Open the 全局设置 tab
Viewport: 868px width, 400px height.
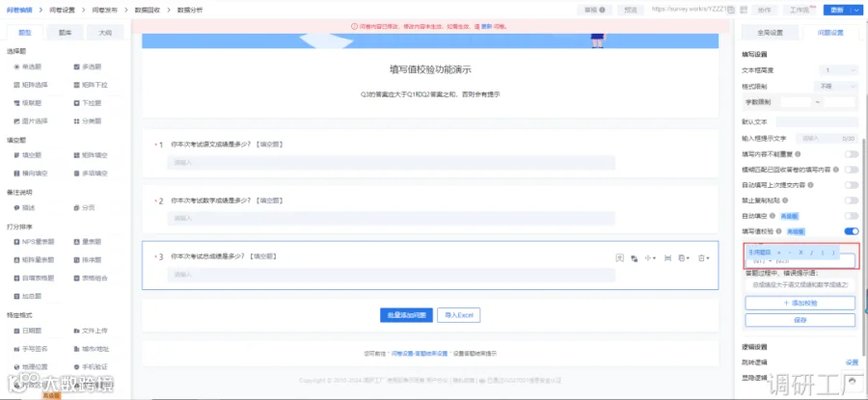(770, 33)
